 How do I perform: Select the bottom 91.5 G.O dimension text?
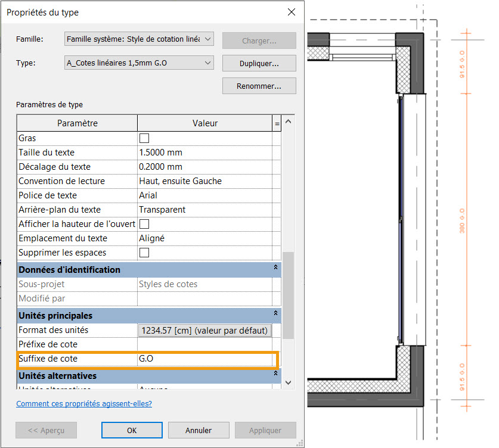[x=462, y=377]
